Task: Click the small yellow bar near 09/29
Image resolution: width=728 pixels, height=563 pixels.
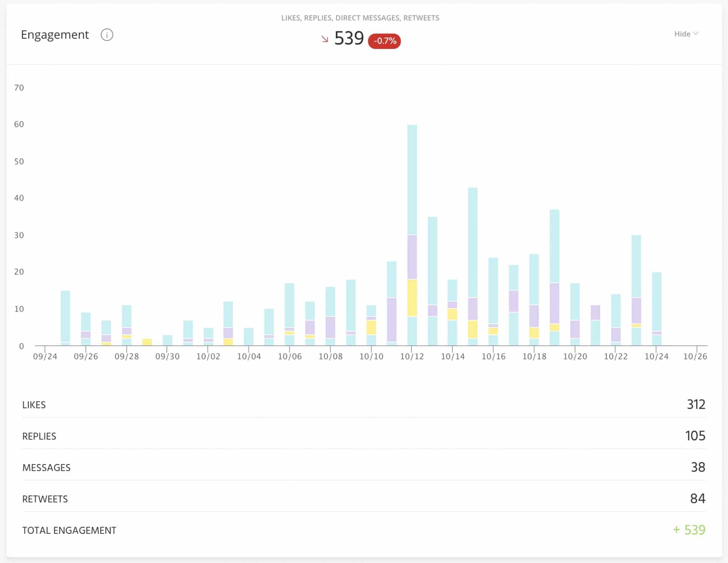Action: tap(147, 342)
